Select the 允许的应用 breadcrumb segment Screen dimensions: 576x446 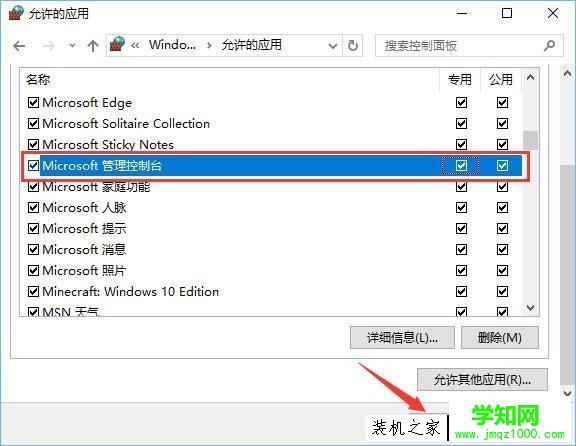click(x=252, y=45)
